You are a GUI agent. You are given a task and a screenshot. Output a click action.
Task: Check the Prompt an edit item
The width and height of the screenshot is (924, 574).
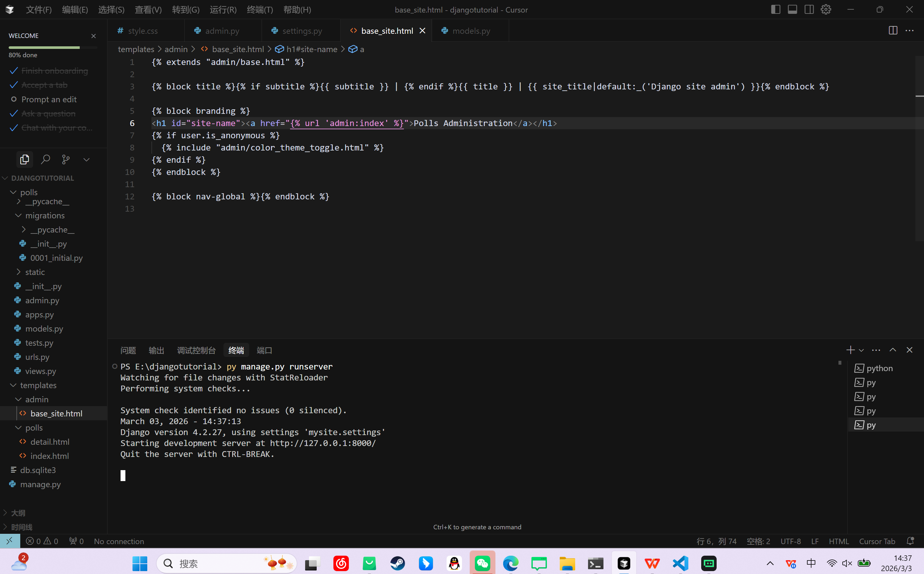click(x=49, y=99)
